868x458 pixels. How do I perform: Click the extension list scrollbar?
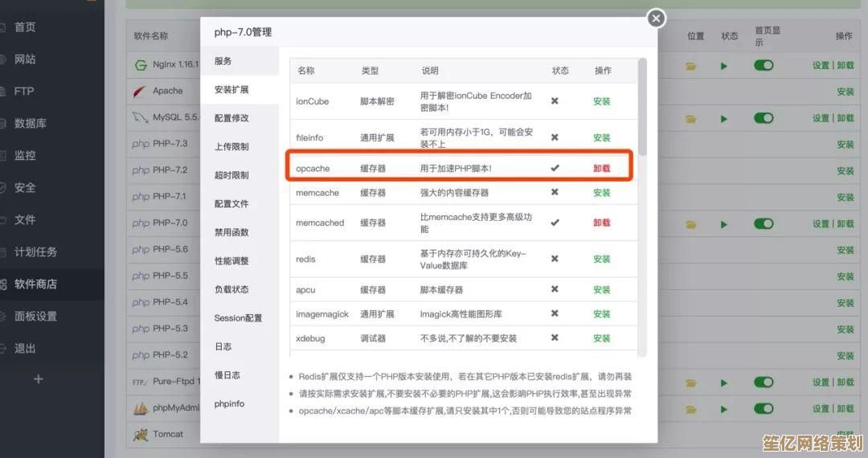pos(642,106)
